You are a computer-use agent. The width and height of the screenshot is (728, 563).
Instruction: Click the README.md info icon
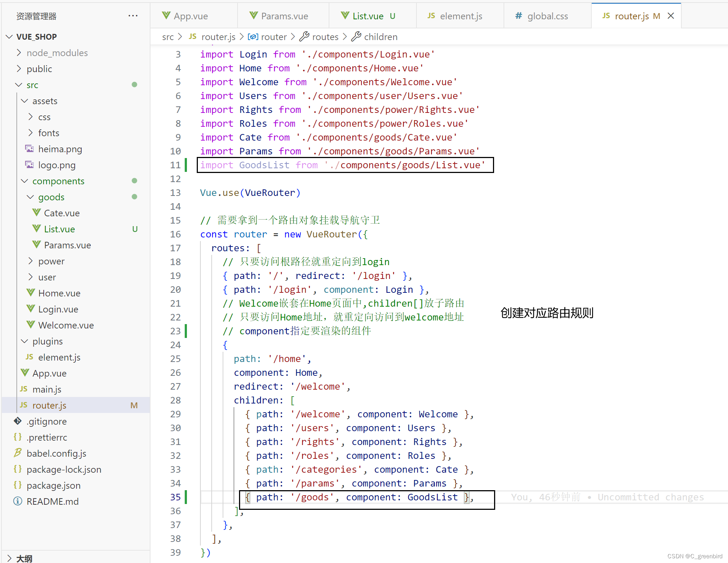[17, 501]
